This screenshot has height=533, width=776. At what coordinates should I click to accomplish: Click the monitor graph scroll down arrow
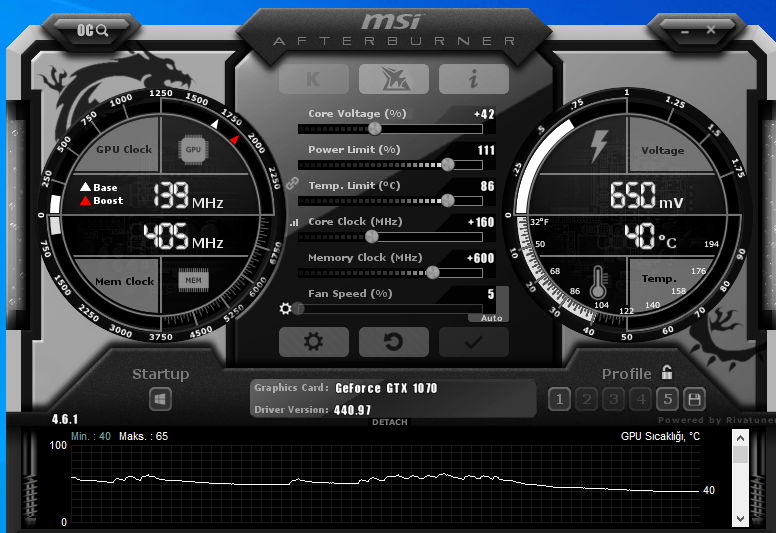[740, 519]
